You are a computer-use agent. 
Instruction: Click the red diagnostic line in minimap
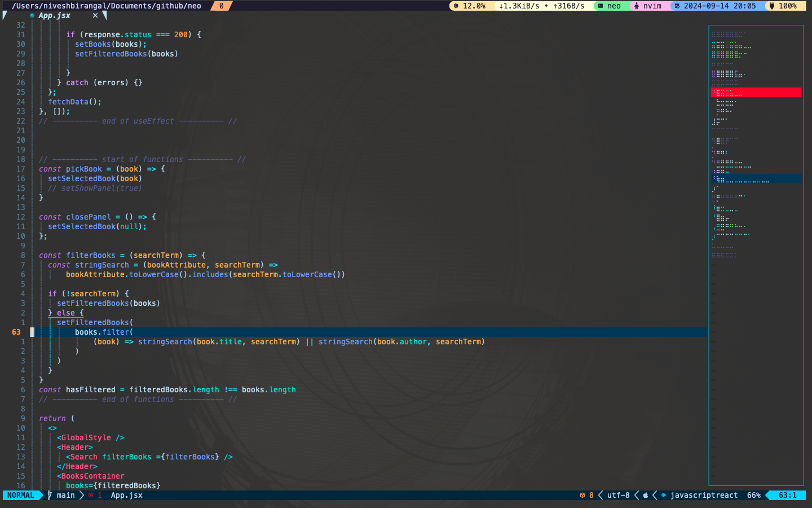click(756, 93)
